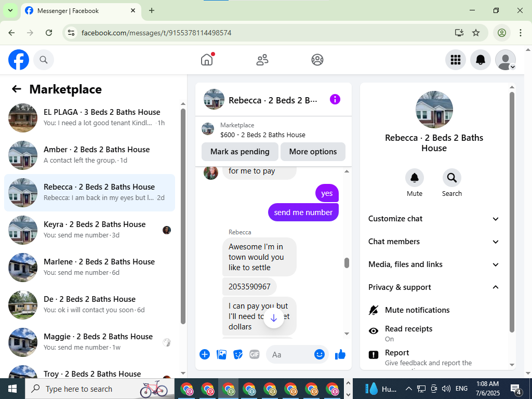The width and height of the screenshot is (532, 399).
Task: Open the Windows Start menu
Action: tap(12, 389)
